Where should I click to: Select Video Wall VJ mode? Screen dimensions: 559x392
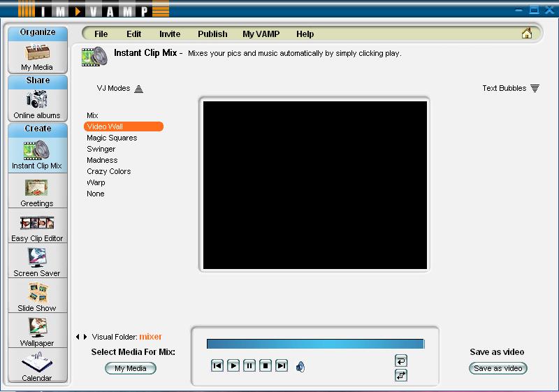point(124,126)
